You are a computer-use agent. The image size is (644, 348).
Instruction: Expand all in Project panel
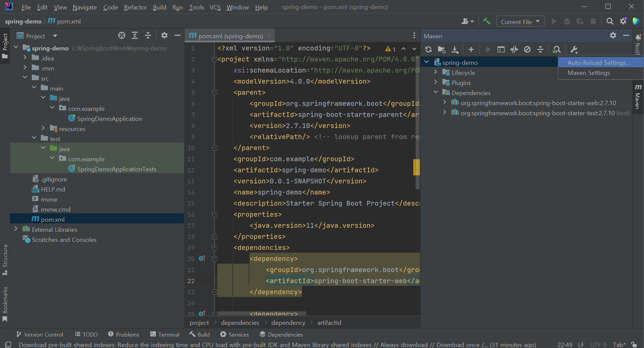pos(135,35)
